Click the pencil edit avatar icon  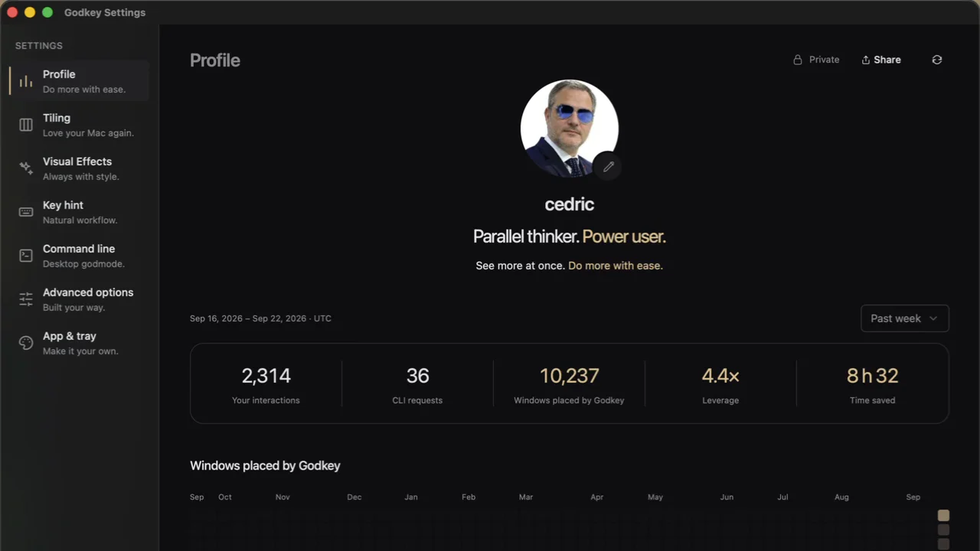(608, 166)
